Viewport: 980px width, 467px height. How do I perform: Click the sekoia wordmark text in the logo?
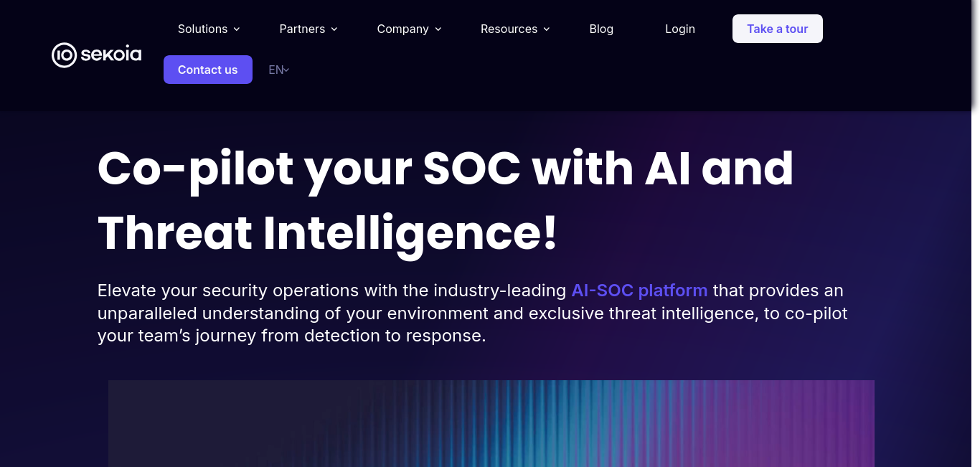110,55
